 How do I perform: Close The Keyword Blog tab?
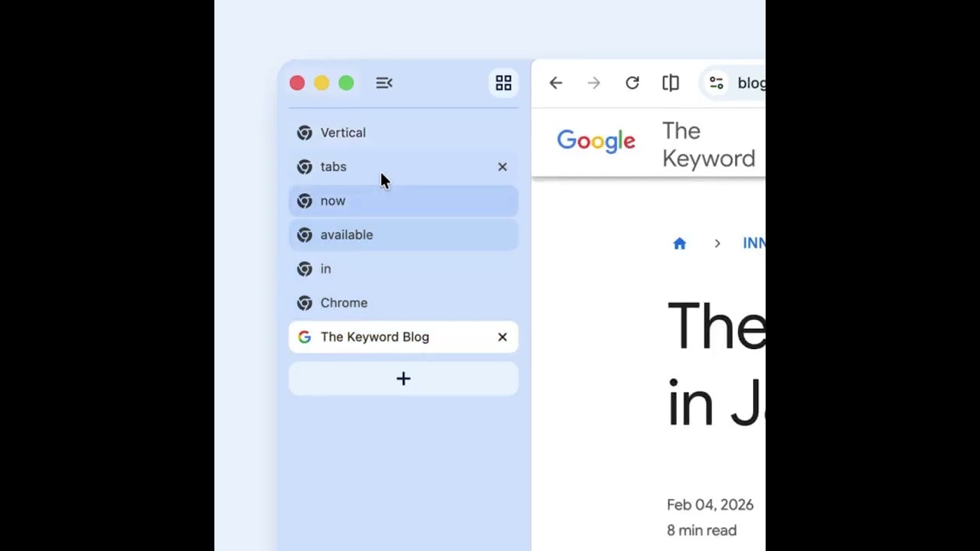pos(502,337)
